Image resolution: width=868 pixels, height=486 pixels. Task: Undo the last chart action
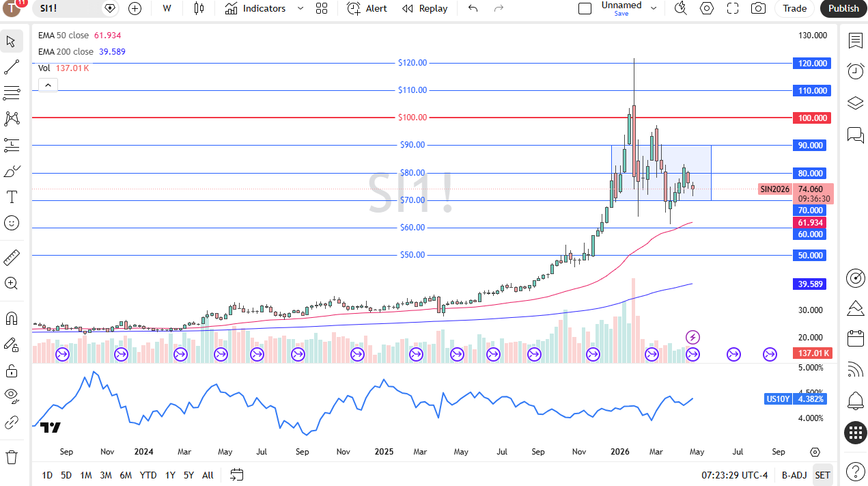click(473, 8)
